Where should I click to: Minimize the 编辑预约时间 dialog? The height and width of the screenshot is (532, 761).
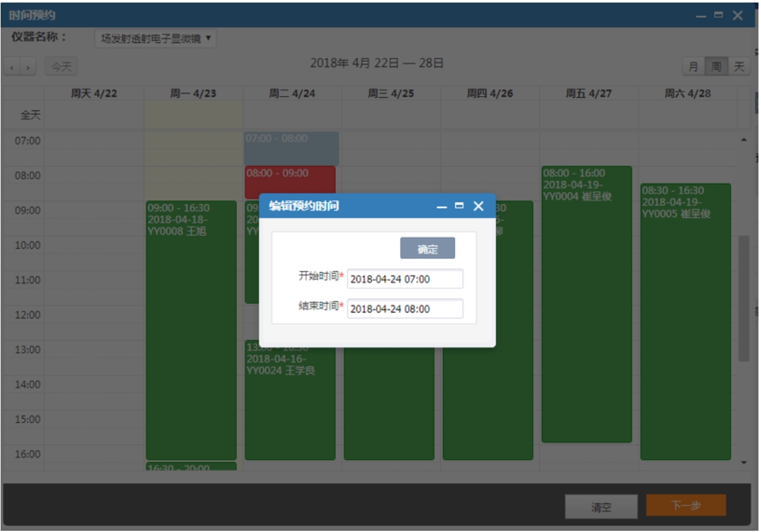pos(442,206)
